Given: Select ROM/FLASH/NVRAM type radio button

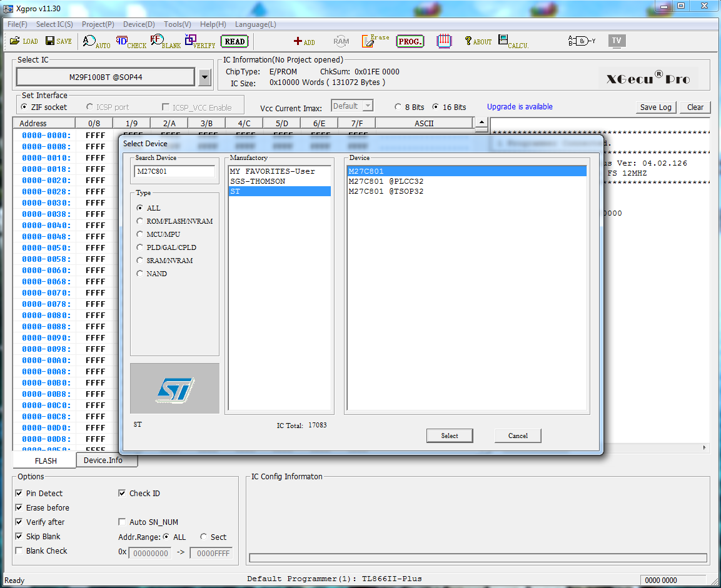Looking at the screenshot, I should point(140,221).
